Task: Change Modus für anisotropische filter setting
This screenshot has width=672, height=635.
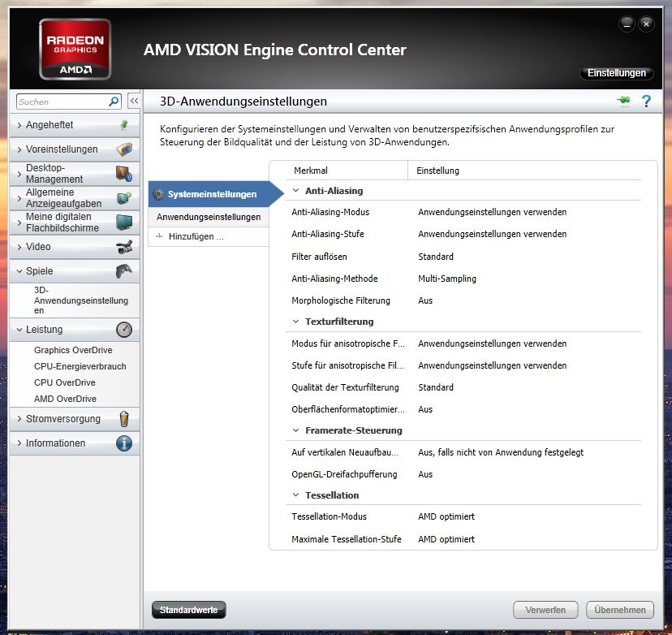Action: pyautogui.click(x=493, y=343)
